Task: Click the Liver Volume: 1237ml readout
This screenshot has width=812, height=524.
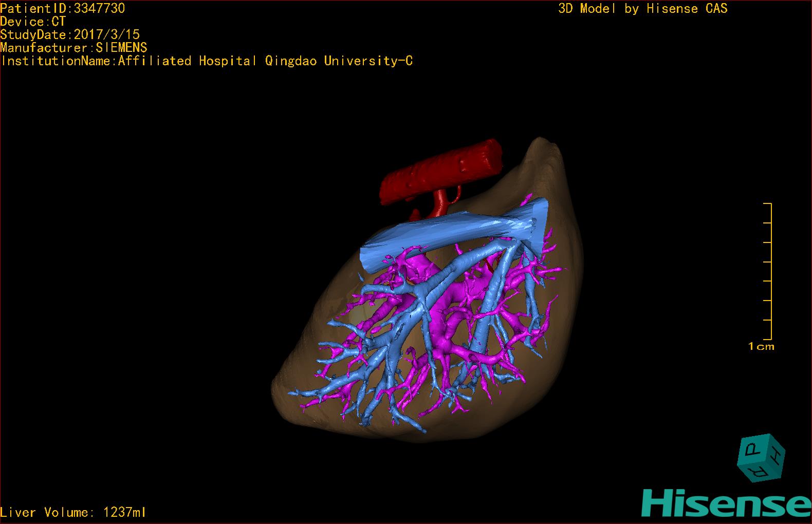Action: 73,512
